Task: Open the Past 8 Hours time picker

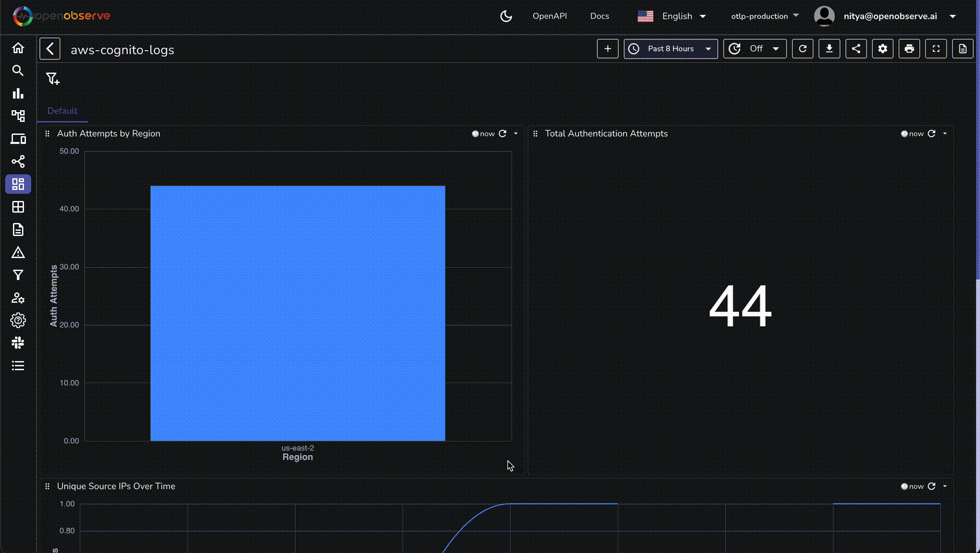Action: 670,49
